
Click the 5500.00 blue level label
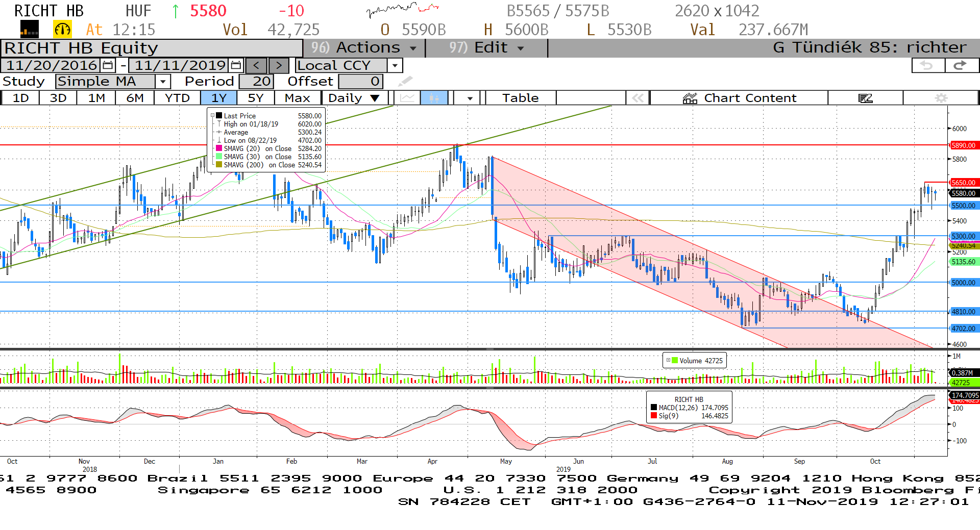(x=964, y=206)
